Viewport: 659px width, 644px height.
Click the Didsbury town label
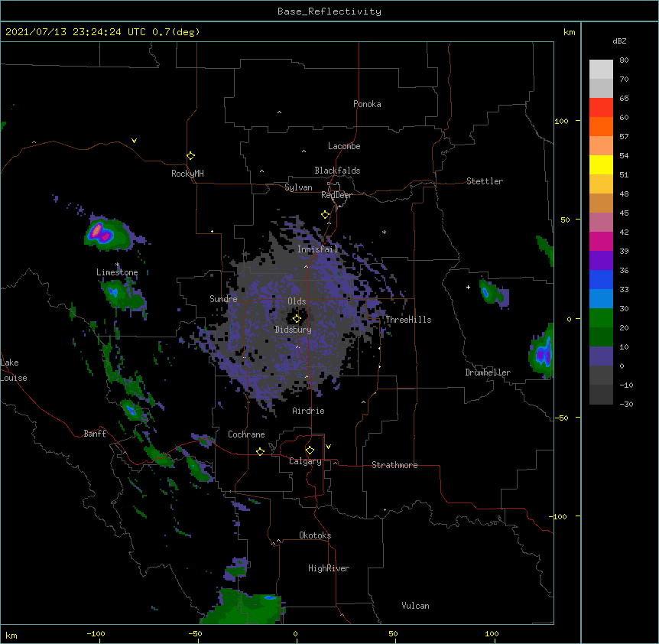tap(294, 330)
